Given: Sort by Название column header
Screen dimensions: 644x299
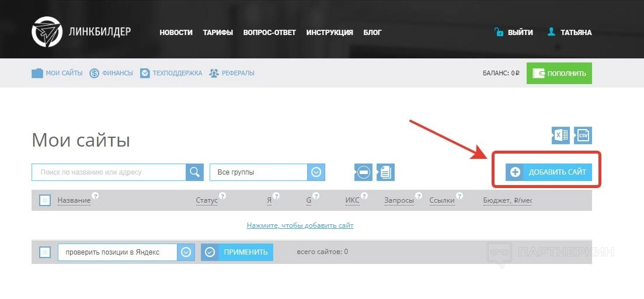Looking at the screenshot, I should tap(74, 200).
